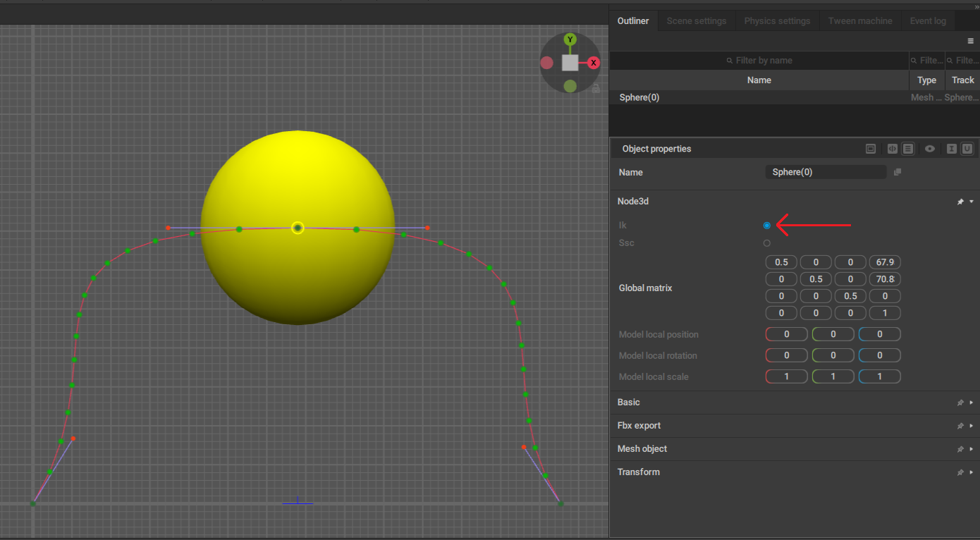980x540 pixels.
Task: Sort by the Track column header
Action: pos(962,80)
